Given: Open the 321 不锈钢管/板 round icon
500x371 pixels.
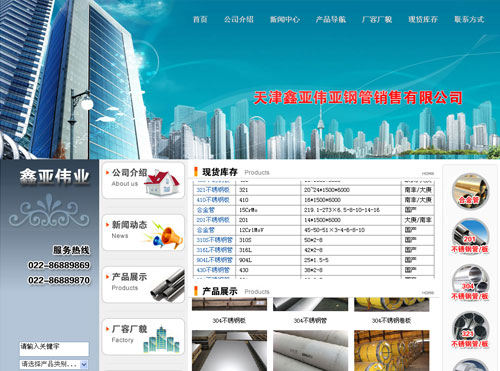Looking at the screenshot, I should (470, 330).
